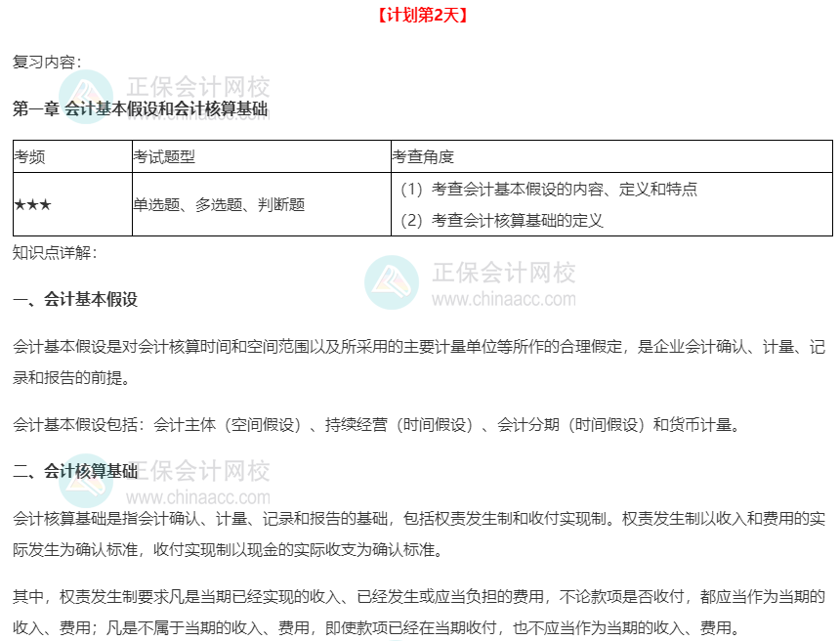Click item (2) 考查会计核算基础的定义
This screenshot has height=641, width=840.
[x=502, y=220]
